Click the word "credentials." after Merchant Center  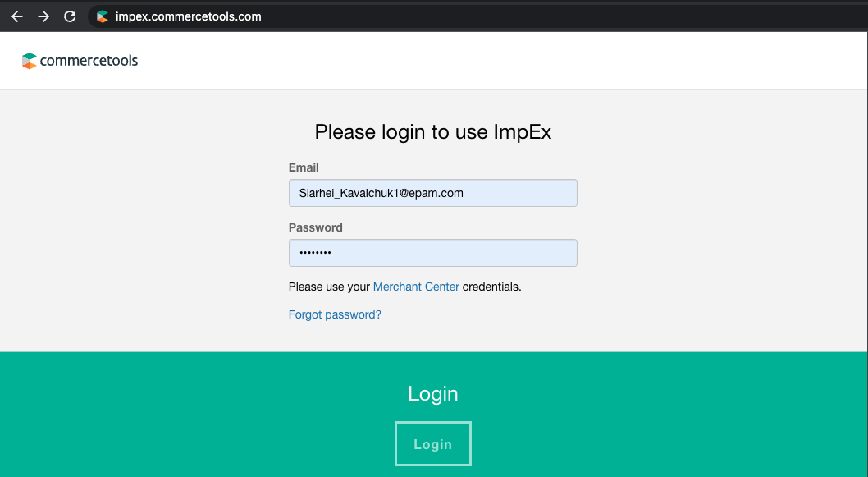[492, 287]
